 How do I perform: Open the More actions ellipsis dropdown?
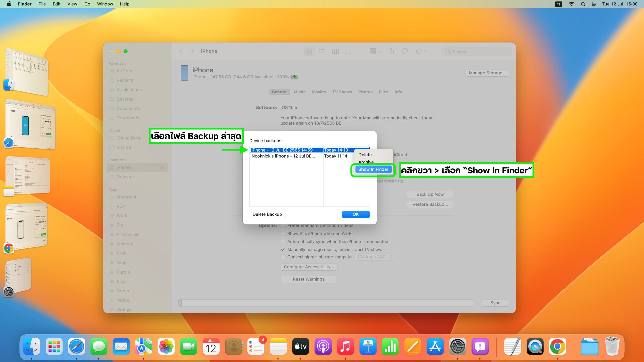click(421, 51)
